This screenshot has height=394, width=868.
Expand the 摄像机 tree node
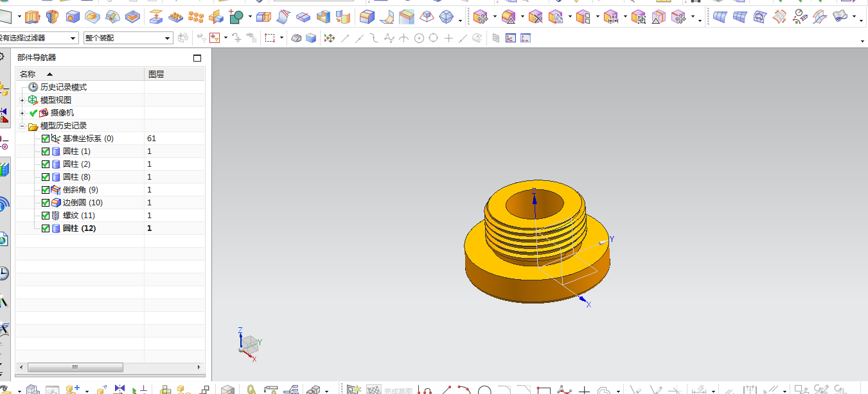coord(23,113)
